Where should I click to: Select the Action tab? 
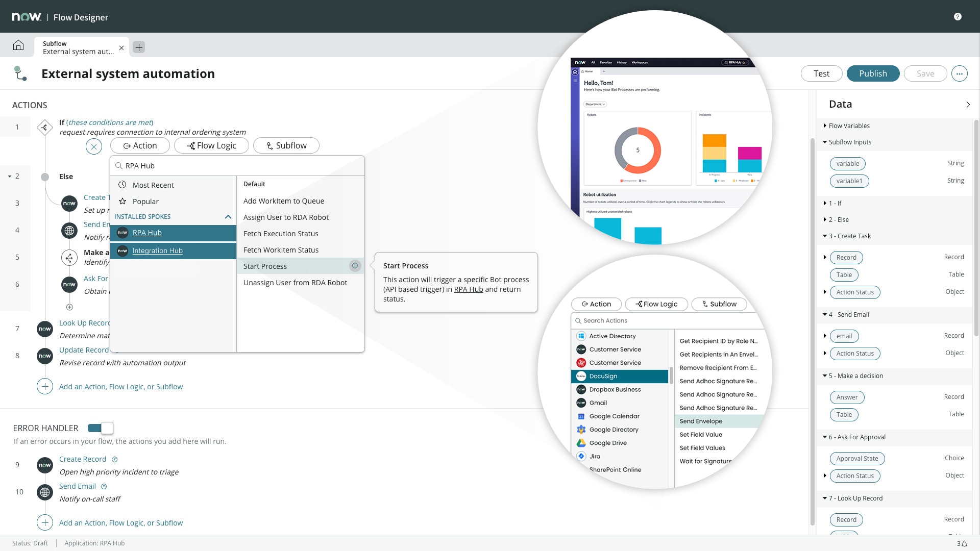click(x=140, y=145)
